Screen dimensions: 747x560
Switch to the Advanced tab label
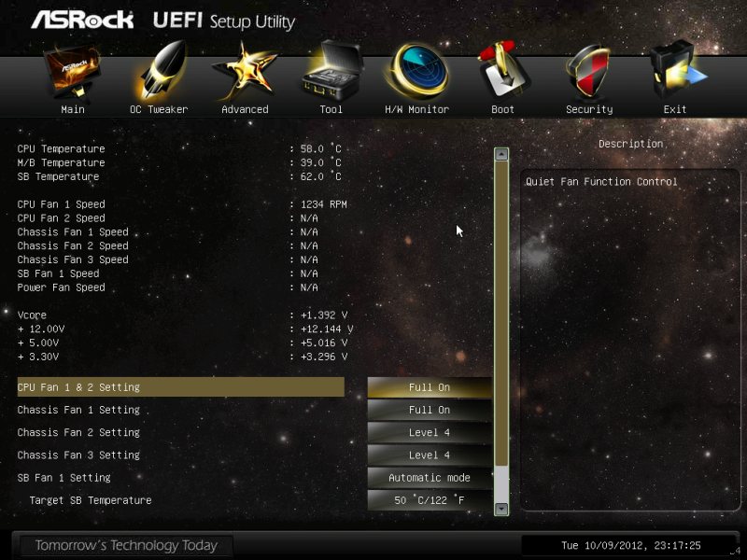(x=245, y=109)
